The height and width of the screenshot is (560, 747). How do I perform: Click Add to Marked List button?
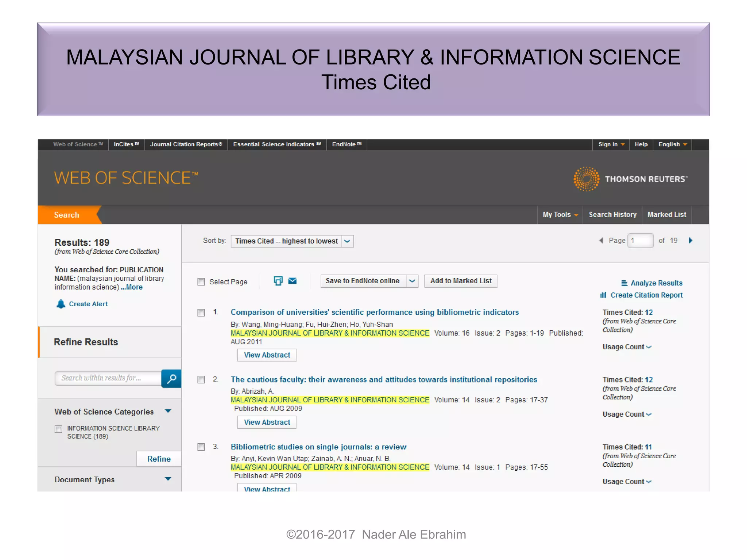(461, 281)
